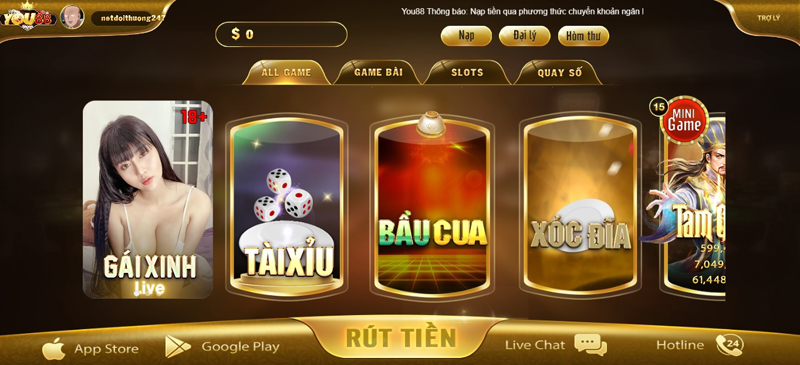Click the number 15 notification badge
This screenshot has height=365, width=800.
[x=659, y=107]
